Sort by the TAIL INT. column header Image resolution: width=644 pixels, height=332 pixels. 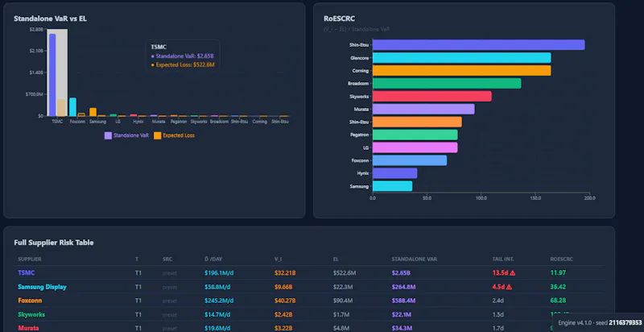[503, 259]
